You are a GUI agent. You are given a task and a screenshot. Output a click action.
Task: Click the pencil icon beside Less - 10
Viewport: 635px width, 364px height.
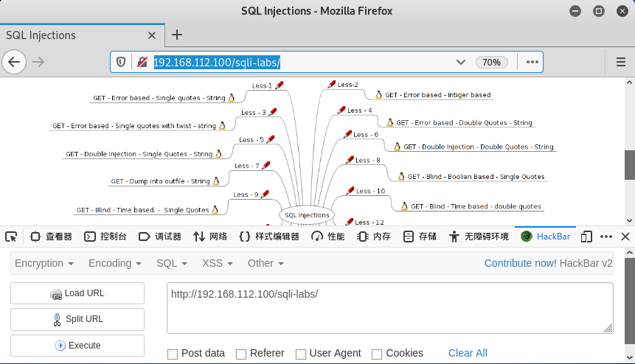click(x=350, y=191)
